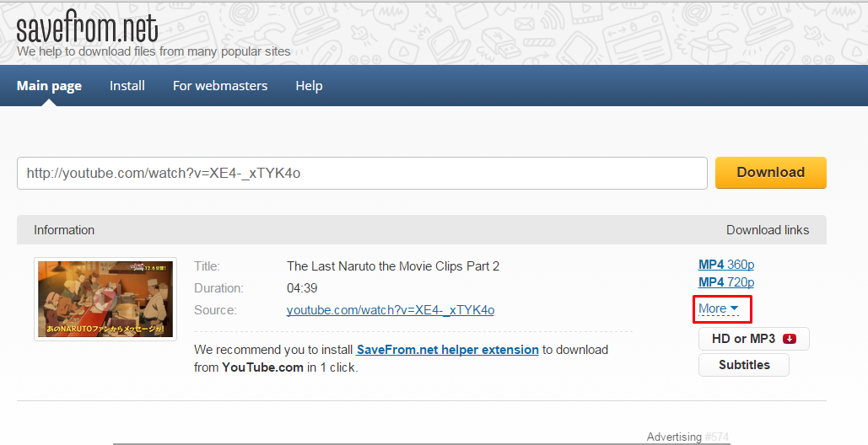Open the Help menu item
868x445 pixels.
point(309,86)
